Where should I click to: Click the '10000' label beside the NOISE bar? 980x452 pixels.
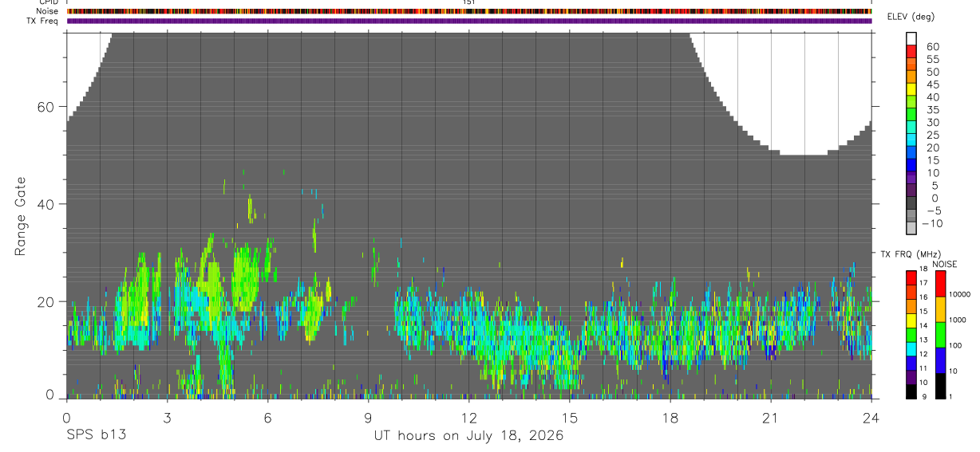pos(958,294)
